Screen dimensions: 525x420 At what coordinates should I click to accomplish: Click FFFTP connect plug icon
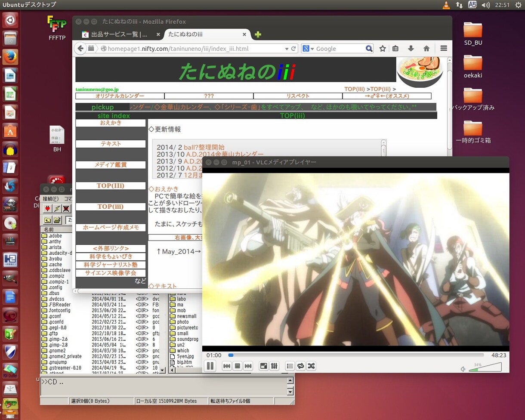pos(47,209)
